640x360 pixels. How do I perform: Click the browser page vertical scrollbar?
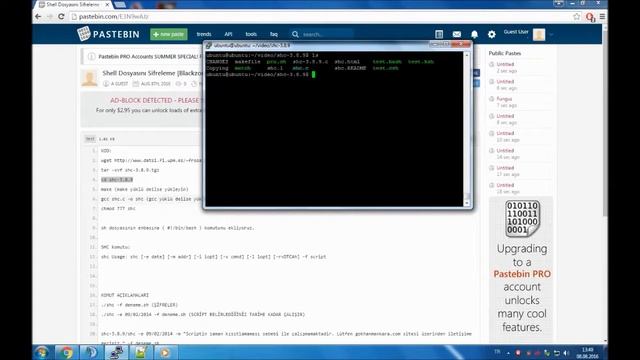pos(604,122)
